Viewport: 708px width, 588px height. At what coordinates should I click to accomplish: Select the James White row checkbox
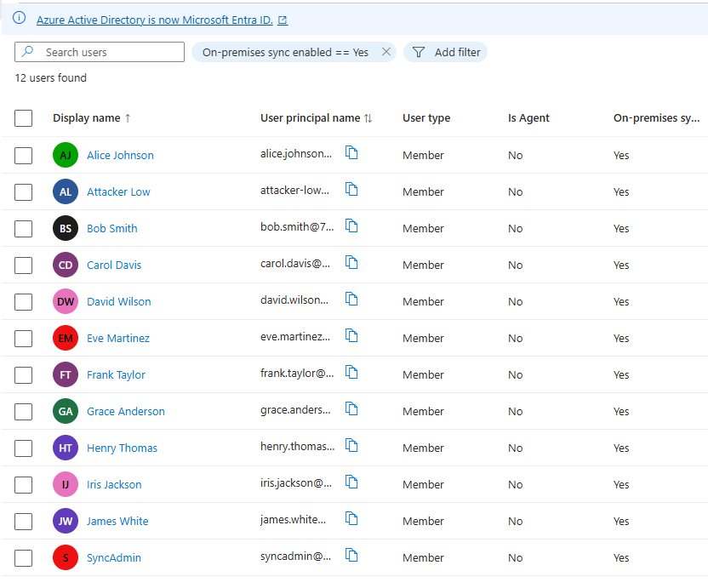click(x=24, y=521)
